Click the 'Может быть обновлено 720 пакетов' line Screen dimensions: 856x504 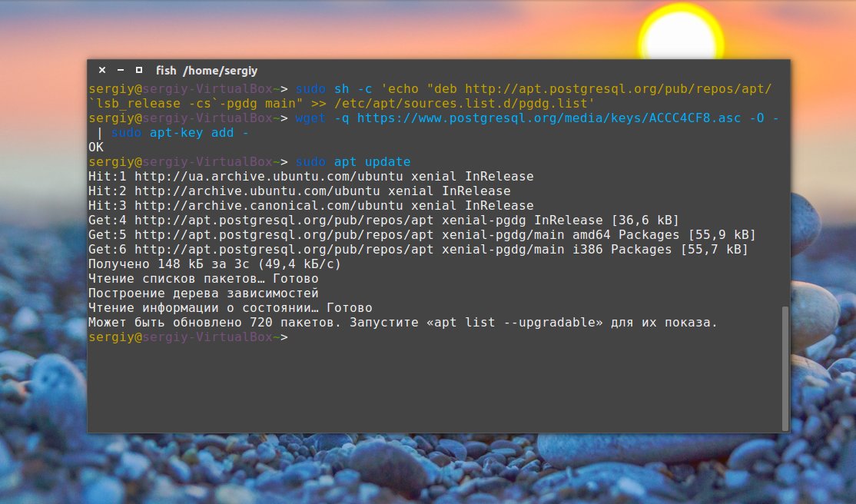[403, 323]
